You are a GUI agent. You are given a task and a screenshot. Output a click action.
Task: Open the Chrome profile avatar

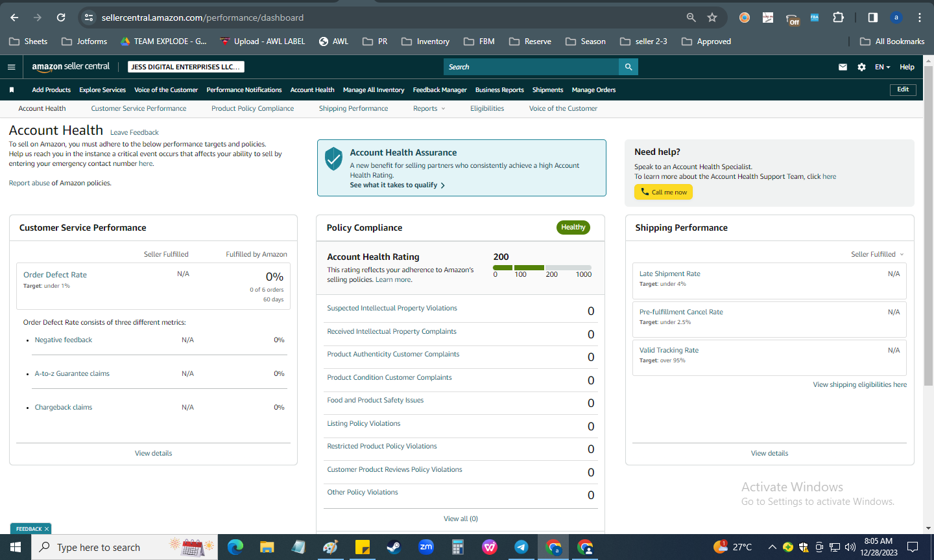coord(896,17)
